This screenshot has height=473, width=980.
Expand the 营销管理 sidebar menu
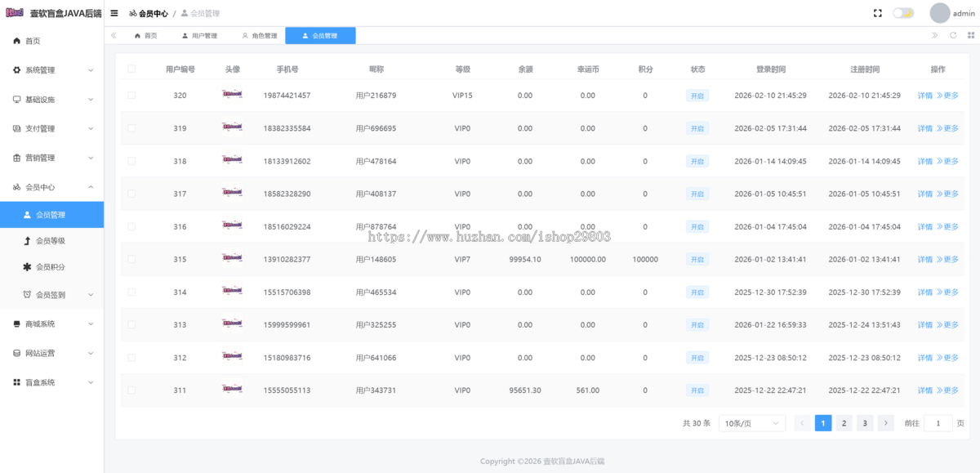tap(51, 158)
